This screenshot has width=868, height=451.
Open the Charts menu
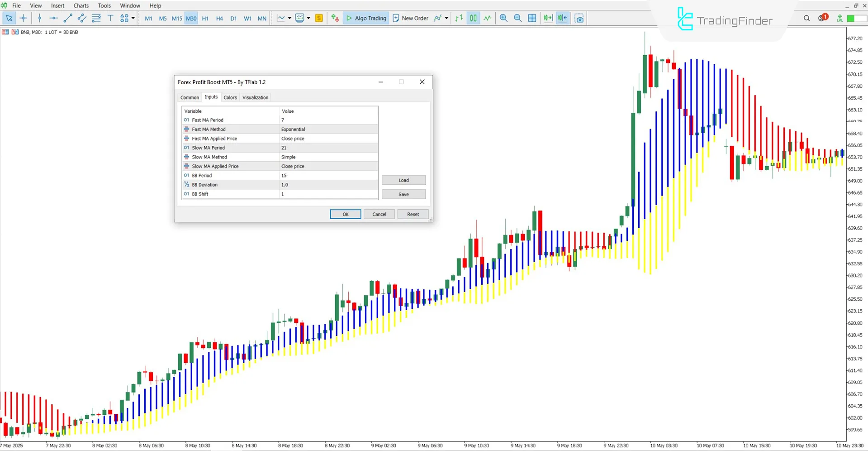coord(81,5)
